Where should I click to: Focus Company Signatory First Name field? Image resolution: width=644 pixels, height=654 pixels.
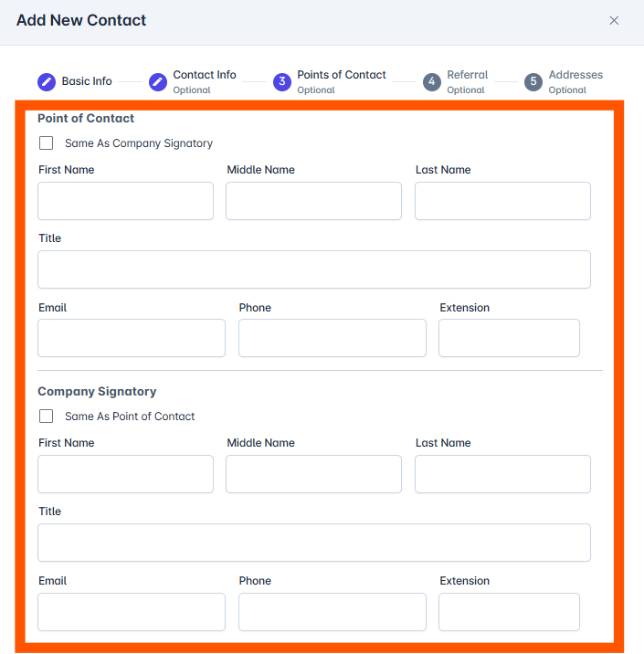tap(125, 474)
